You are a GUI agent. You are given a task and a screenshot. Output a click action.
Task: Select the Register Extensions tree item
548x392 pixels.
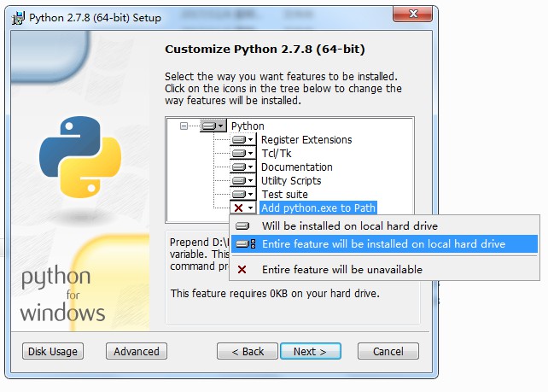point(306,139)
